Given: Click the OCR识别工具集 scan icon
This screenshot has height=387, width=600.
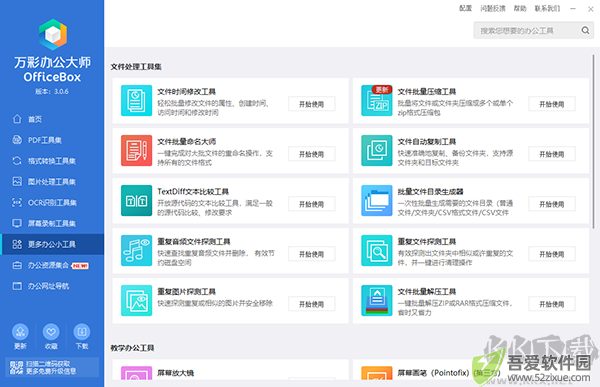Looking at the screenshot, I should pos(17,202).
